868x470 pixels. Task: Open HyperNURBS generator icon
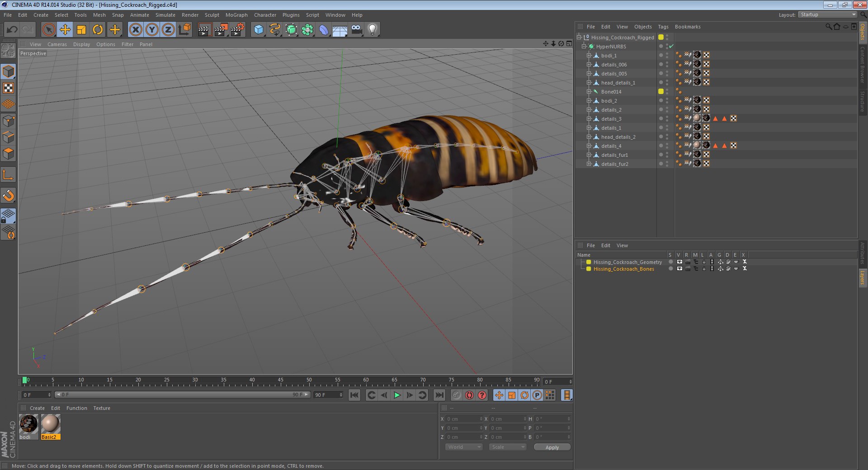(x=292, y=30)
